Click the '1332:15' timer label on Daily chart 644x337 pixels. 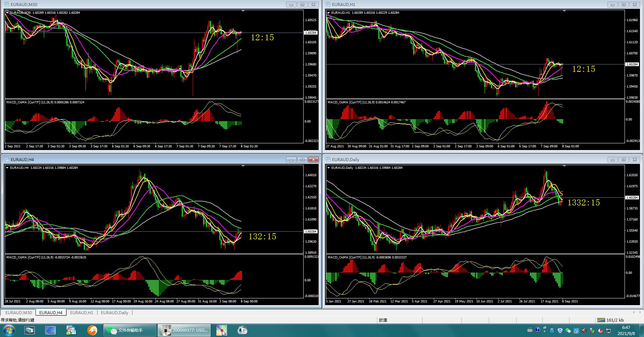[584, 203]
